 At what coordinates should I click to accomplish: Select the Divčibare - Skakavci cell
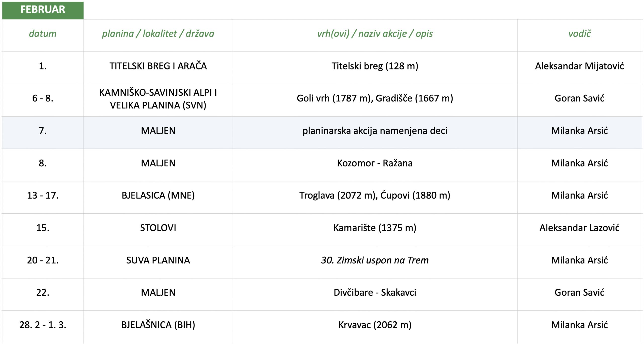point(375,293)
